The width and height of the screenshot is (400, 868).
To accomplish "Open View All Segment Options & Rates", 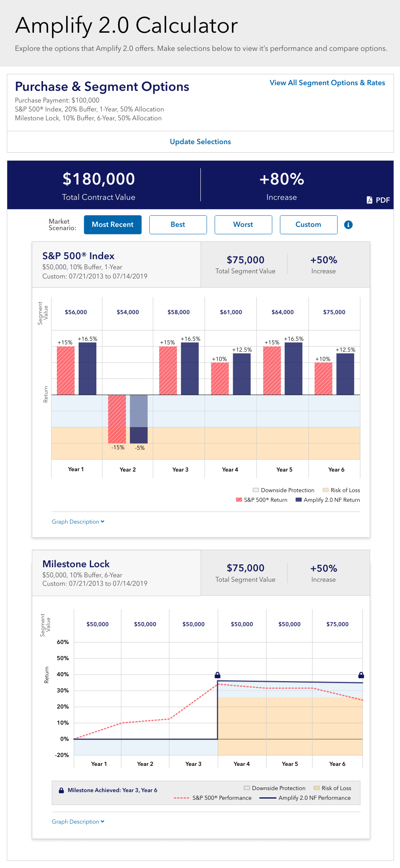I will click(x=327, y=83).
